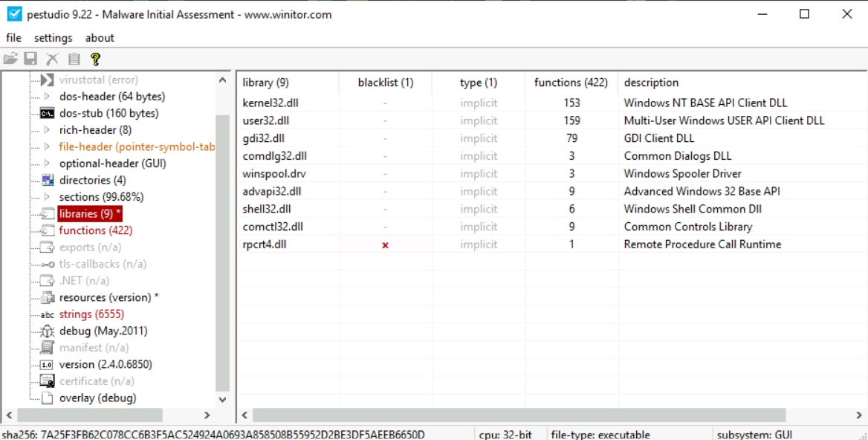
Task: Expand the dos-header tree node
Action: pos(47,97)
